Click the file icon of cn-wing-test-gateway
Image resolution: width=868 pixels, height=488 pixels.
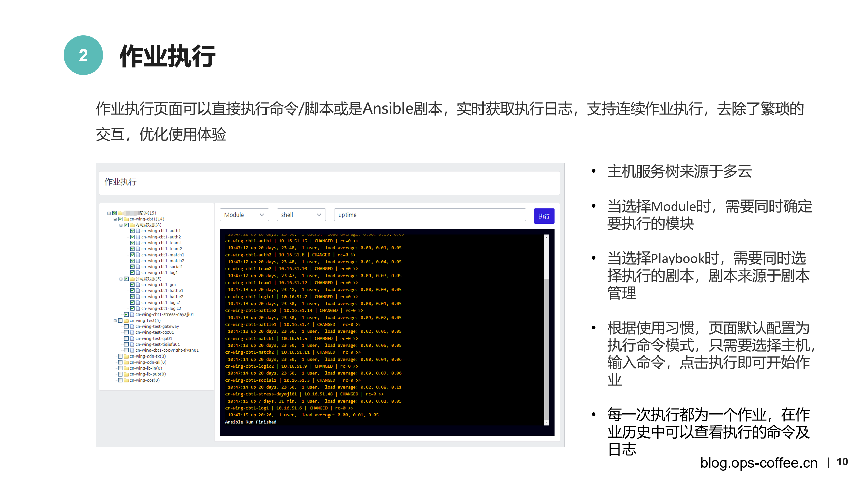click(x=132, y=327)
